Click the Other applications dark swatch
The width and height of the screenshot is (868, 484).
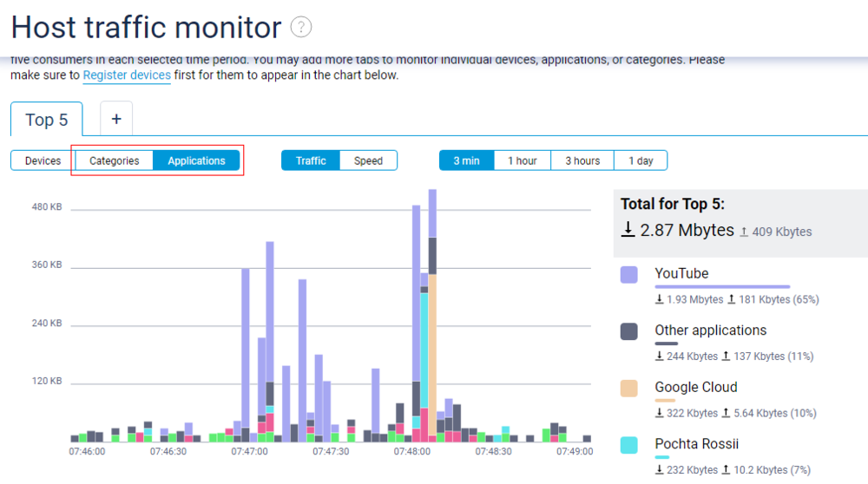pos(629,331)
